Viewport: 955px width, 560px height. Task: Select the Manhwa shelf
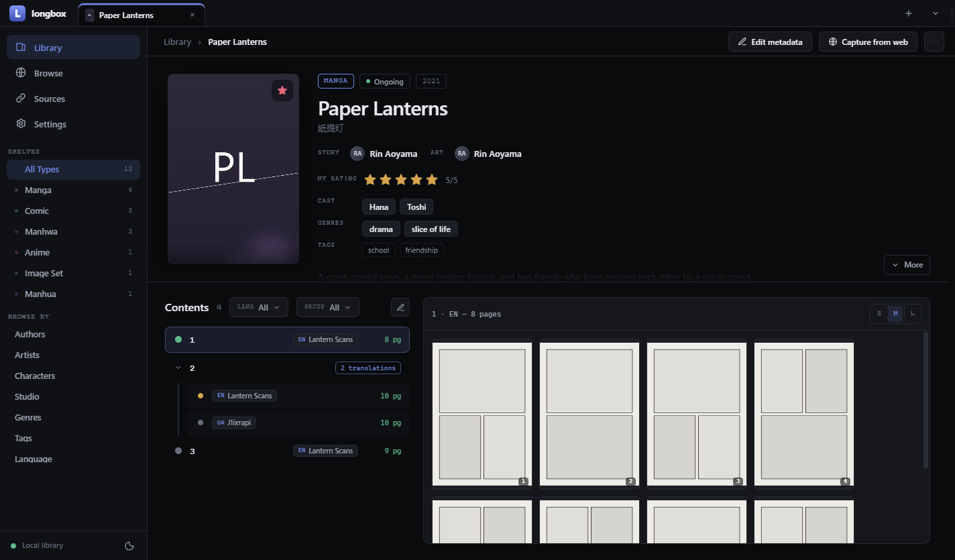click(73, 232)
